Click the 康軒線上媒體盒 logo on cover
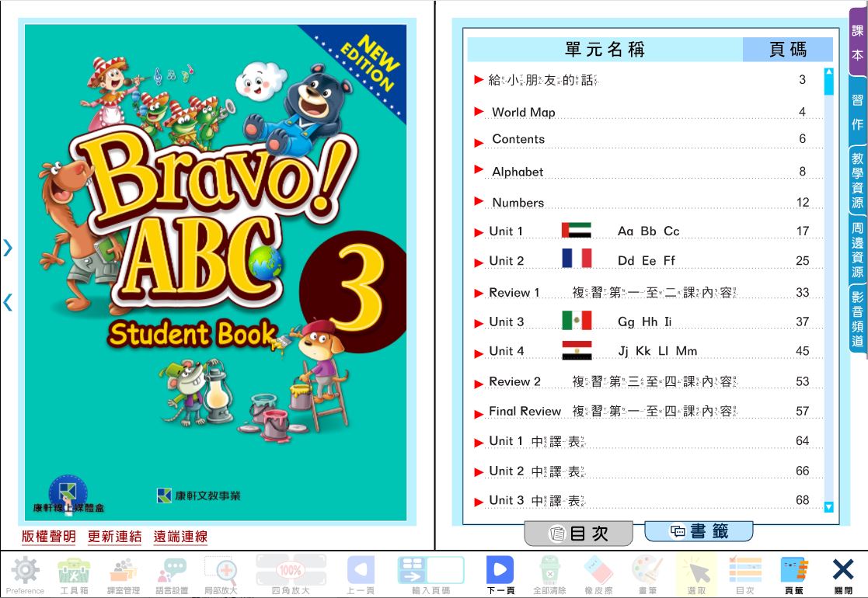 (68, 495)
